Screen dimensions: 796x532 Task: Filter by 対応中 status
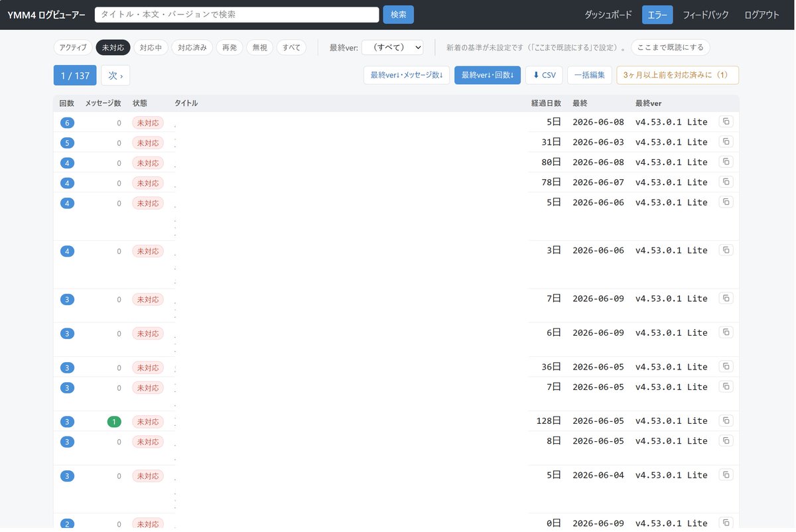coord(151,48)
